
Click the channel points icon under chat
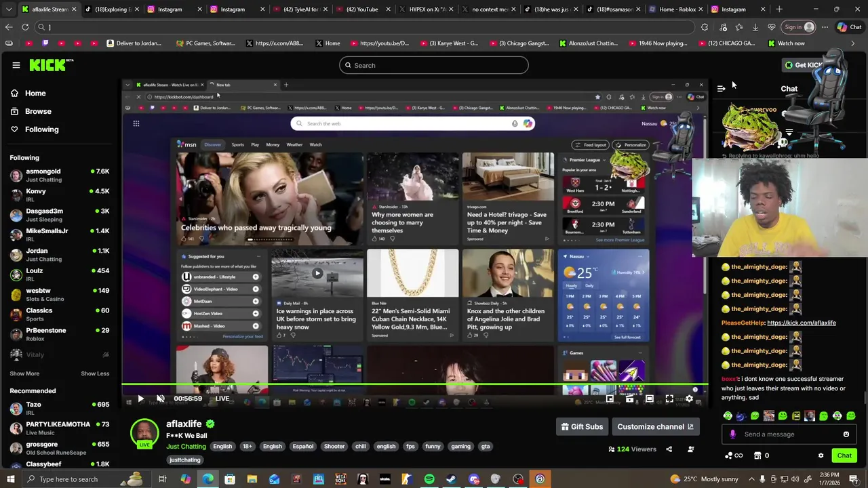pyautogui.click(x=734, y=455)
